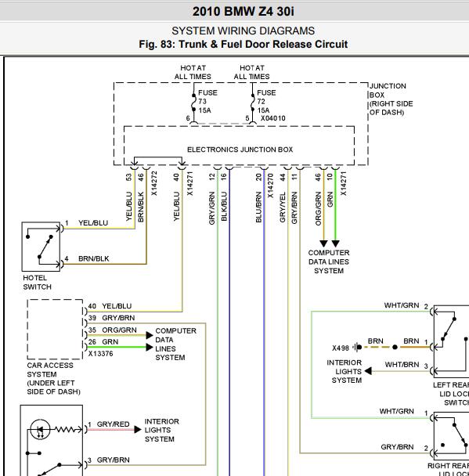This screenshot has width=469, height=476.
Task: Click the WHT/BRN interior lights arrowhead
Action: coord(368,370)
